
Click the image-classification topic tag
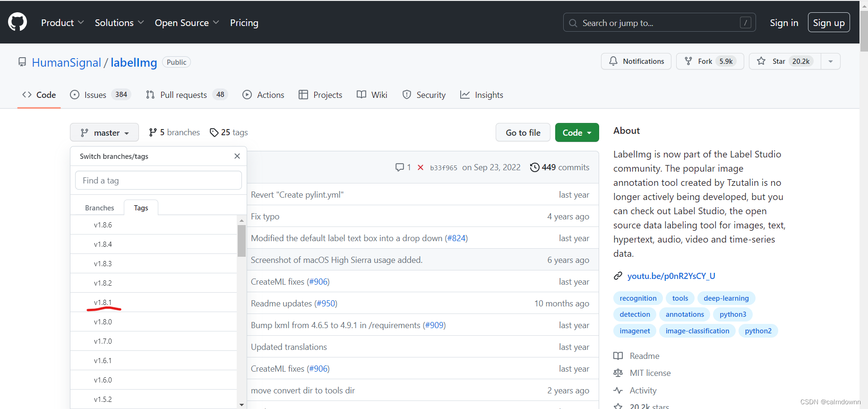697,331
